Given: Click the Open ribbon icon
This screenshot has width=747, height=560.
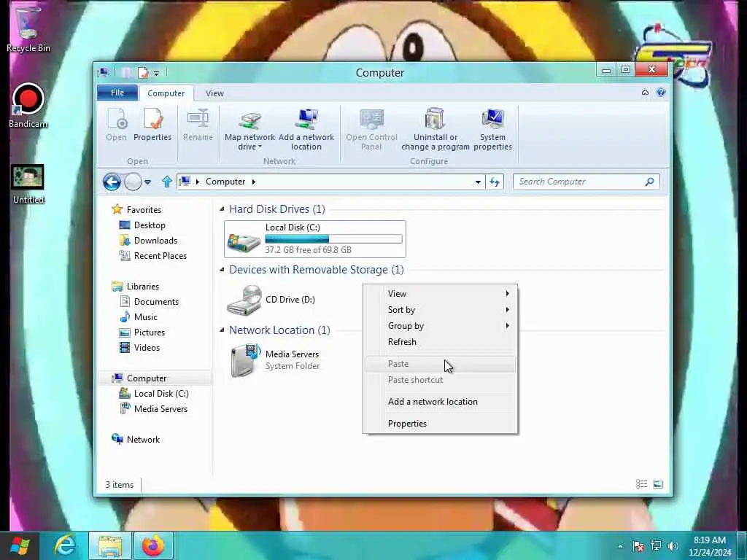Looking at the screenshot, I should click(x=117, y=119).
